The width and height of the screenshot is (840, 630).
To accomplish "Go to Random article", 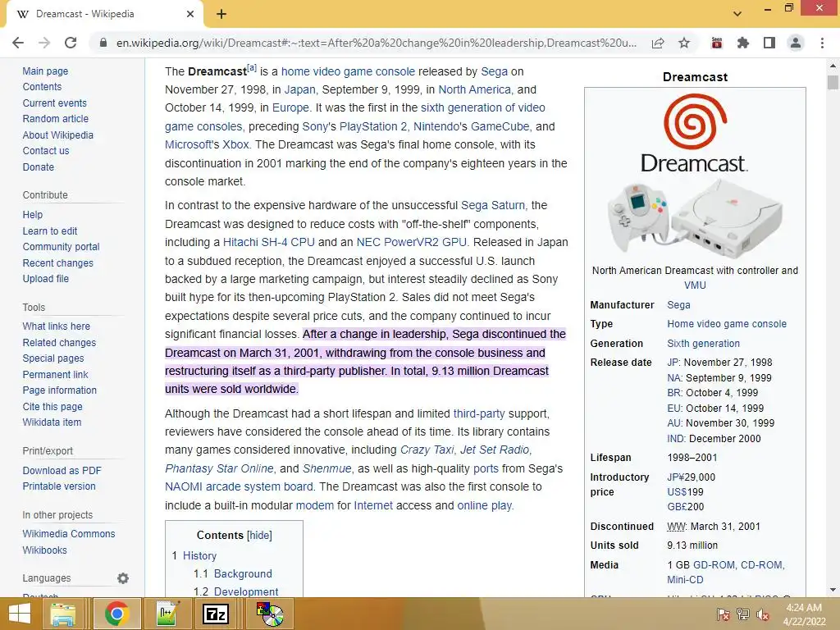I will [55, 119].
